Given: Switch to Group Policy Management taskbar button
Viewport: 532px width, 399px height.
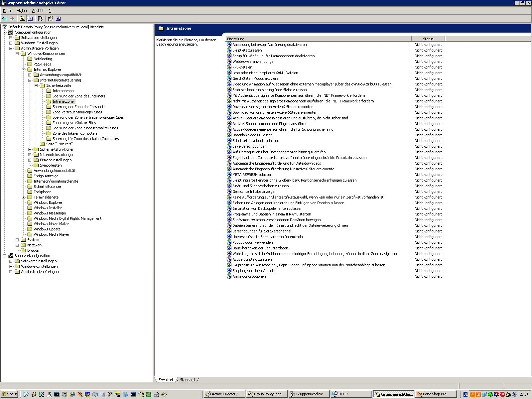Looking at the screenshot, I should [x=267, y=394].
